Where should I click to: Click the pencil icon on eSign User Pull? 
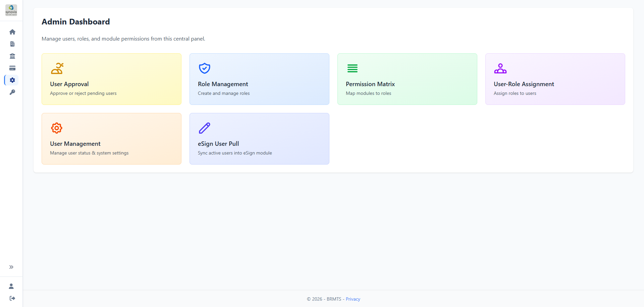pos(205,128)
